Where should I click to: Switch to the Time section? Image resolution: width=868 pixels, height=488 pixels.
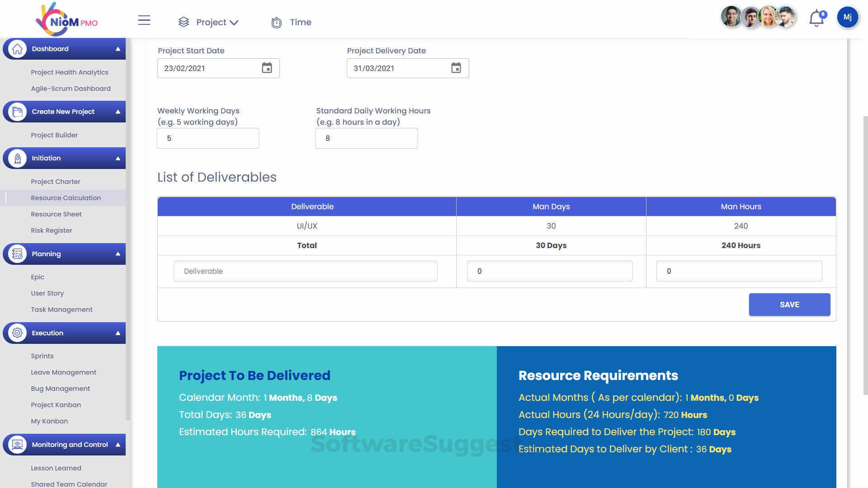291,22
